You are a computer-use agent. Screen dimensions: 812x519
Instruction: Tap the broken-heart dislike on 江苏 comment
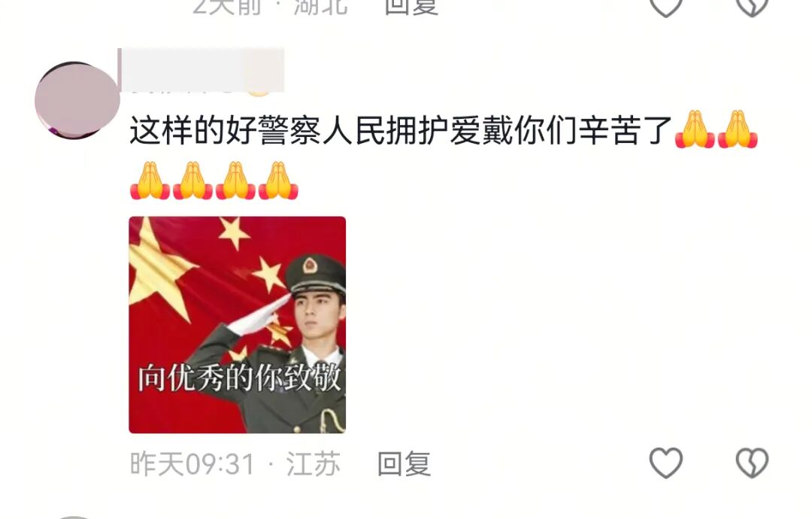click(752, 463)
